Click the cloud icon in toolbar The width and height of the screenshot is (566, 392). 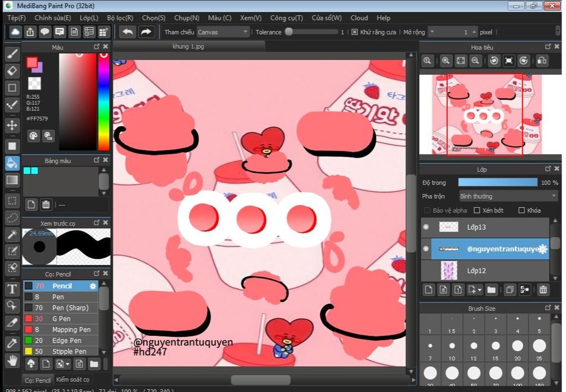[x=15, y=32]
